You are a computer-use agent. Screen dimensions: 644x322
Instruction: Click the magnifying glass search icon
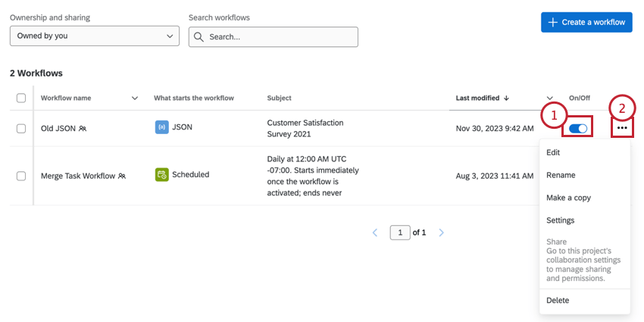[x=199, y=36]
